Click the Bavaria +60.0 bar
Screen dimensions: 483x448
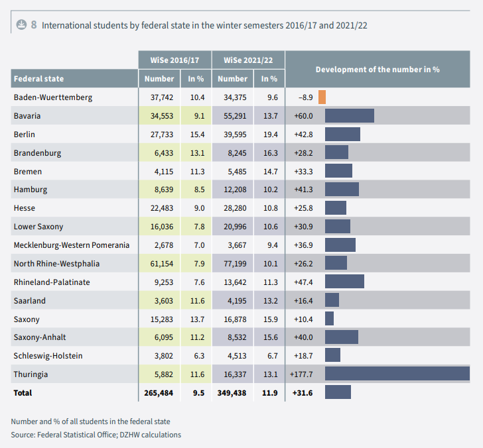point(349,115)
